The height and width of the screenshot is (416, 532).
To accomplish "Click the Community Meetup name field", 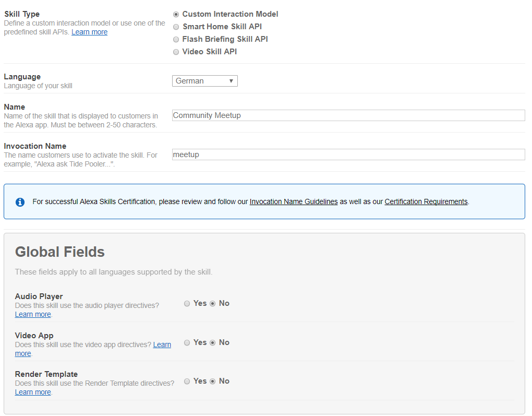I will [348, 115].
